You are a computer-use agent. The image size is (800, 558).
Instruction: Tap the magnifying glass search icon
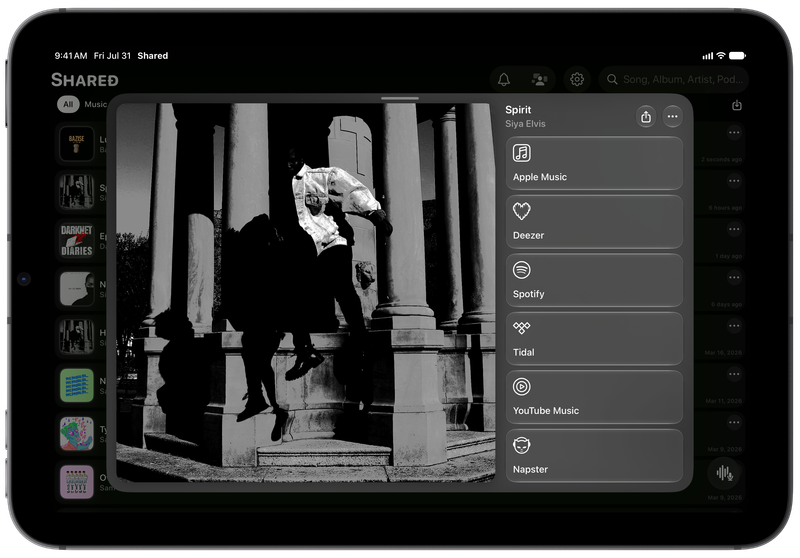(x=612, y=80)
